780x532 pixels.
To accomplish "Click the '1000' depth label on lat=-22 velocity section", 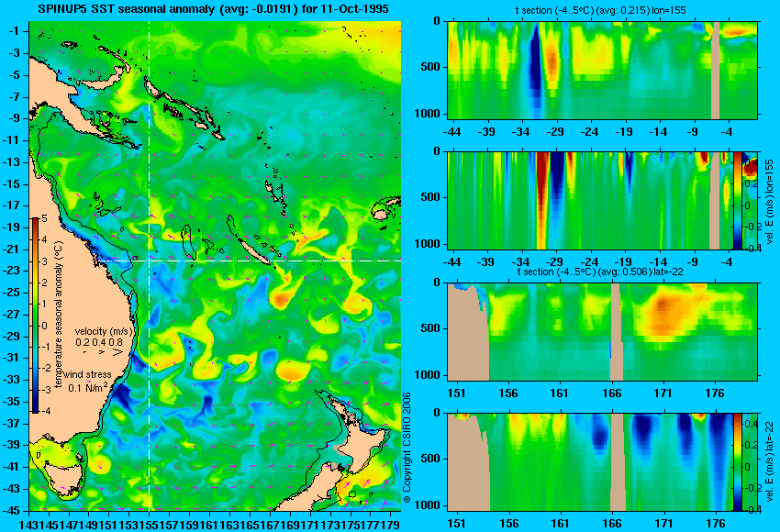I will point(428,505).
